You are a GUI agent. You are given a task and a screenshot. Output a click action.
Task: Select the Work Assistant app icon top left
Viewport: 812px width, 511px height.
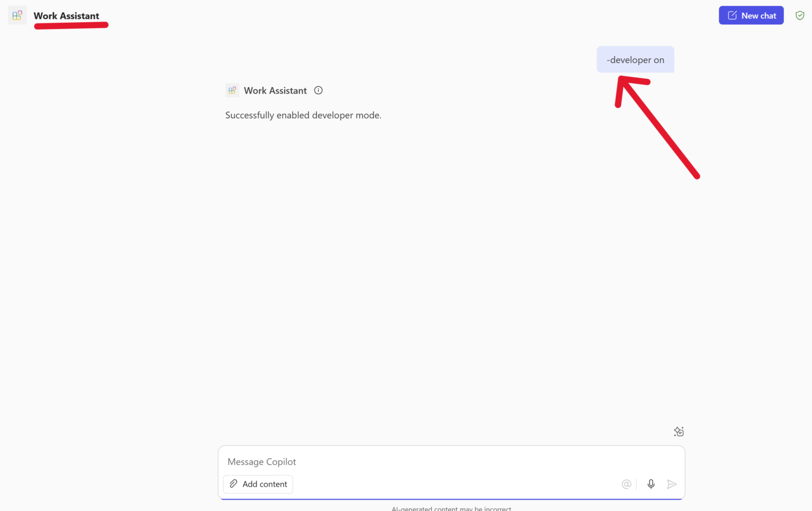pyautogui.click(x=17, y=15)
